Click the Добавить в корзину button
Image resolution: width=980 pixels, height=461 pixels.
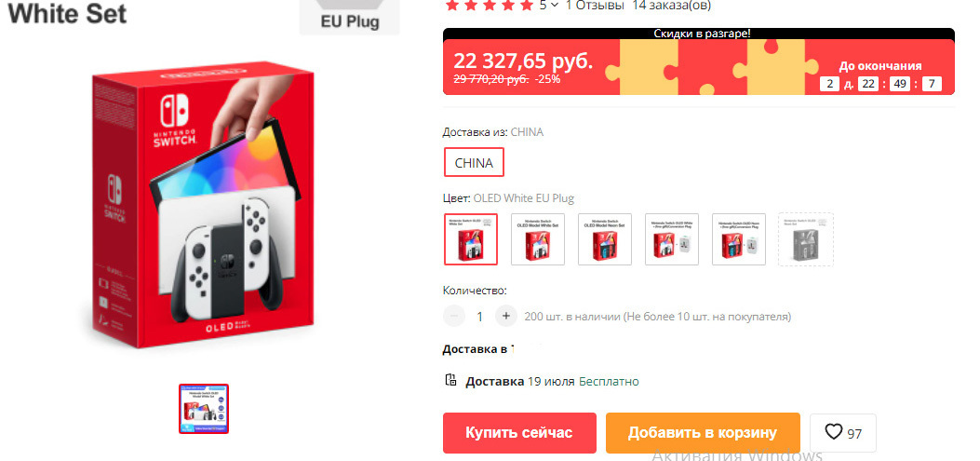pos(703,433)
